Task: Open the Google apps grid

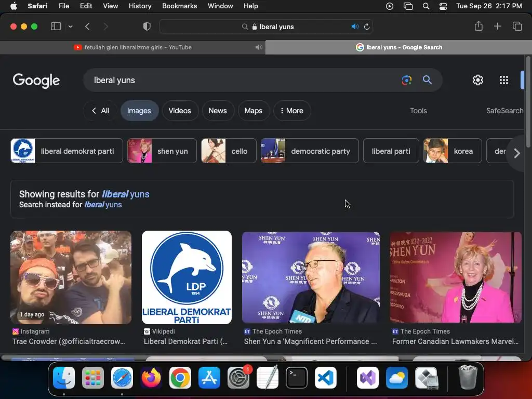Action: click(x=504, y=80)
